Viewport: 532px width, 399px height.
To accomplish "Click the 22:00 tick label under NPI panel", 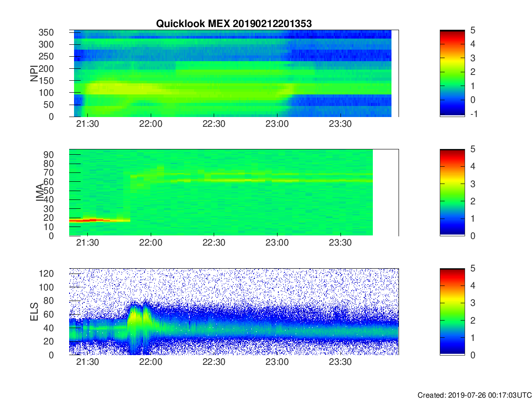I will pos(151,124).
